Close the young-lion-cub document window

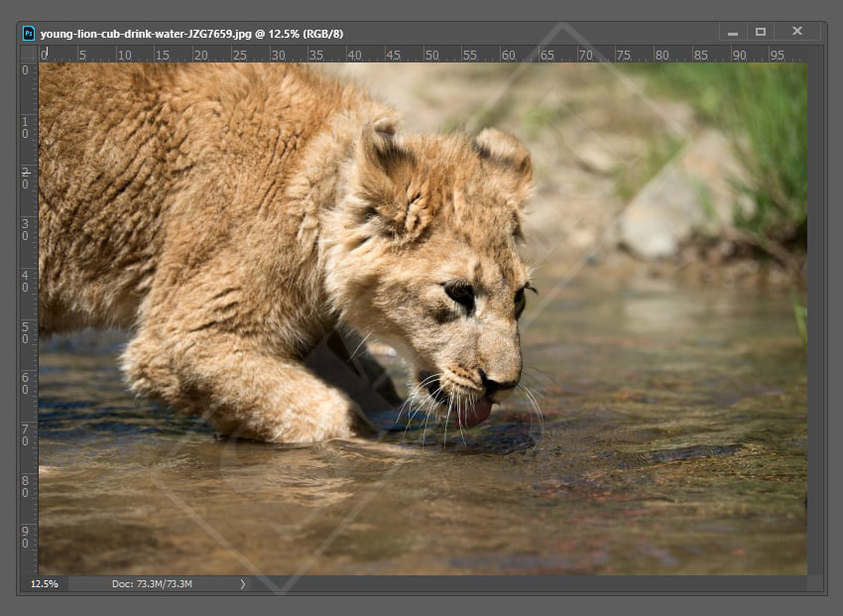pyautogui.click(x=796, y=32)
